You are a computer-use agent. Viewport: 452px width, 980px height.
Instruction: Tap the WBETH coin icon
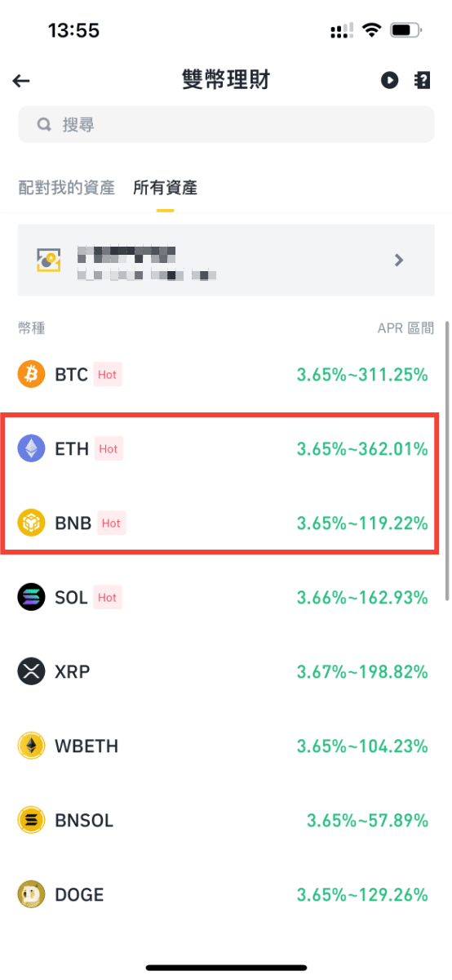(32, 746)
